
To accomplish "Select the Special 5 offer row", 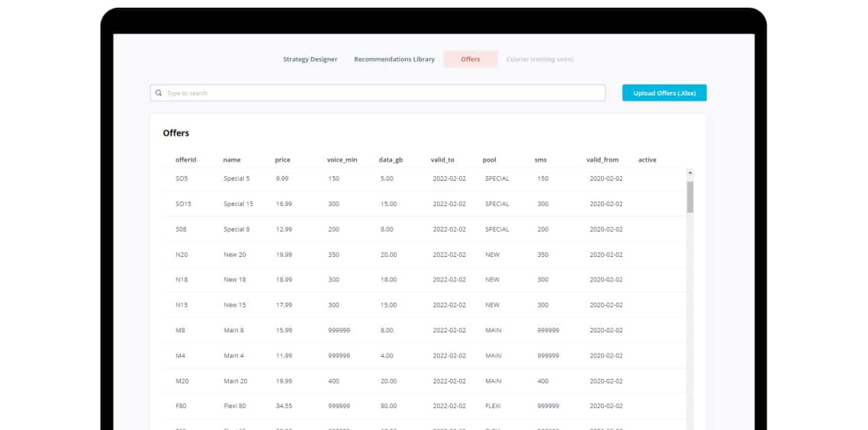I will point(425,178).
